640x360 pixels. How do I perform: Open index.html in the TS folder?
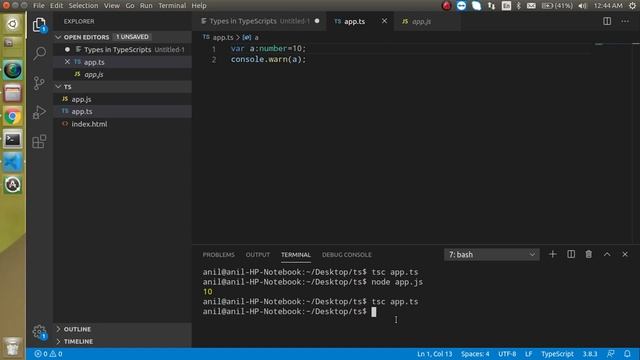pyautogui.click(x=122, y=124)
